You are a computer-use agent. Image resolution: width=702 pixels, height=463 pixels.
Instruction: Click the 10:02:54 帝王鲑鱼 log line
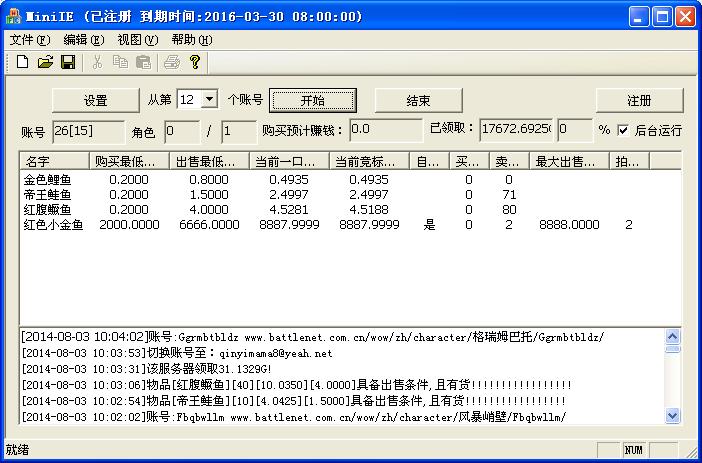294,401
